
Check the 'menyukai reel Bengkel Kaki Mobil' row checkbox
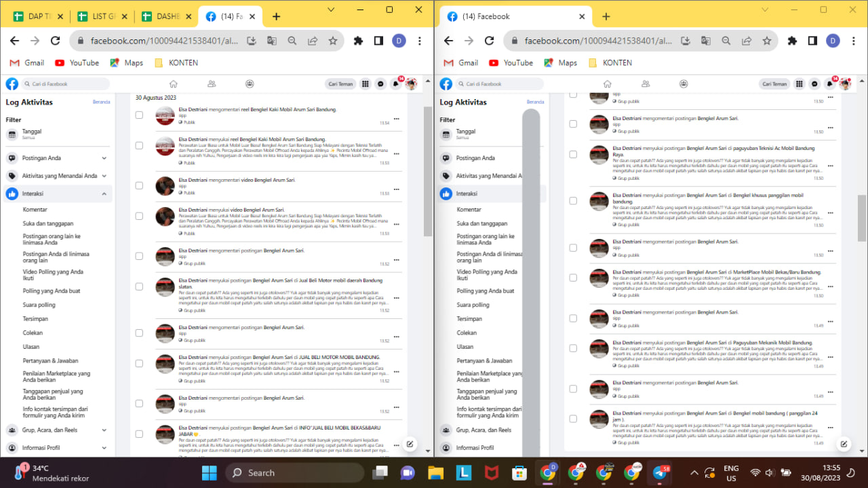pyautogui.click(x=139, y=145)
